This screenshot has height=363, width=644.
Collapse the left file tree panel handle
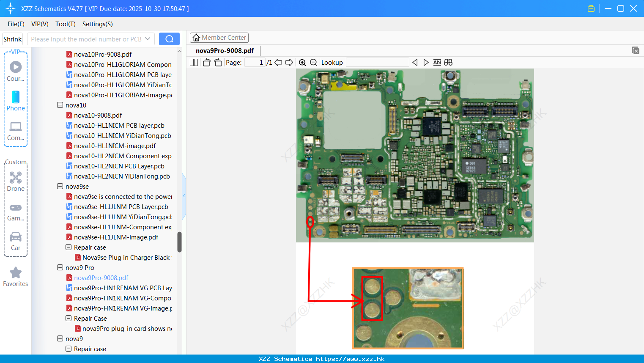184,196
